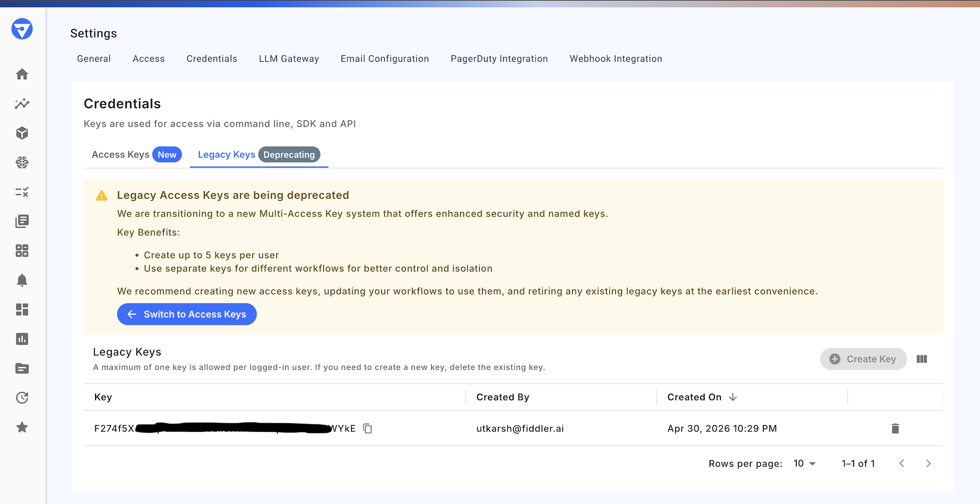Click the star icon in the sidebar
The image size is (980, 504).
(22, 427)
